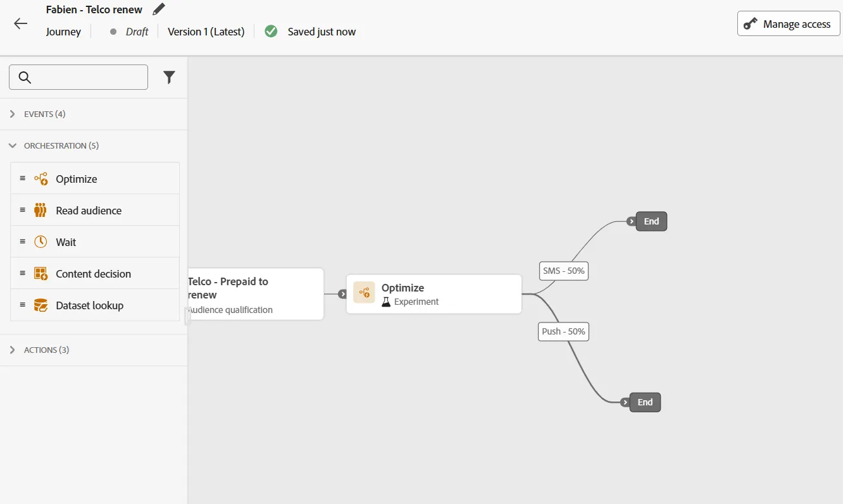Image resolution: width=843 pixels, height=504 pixels.
Task: Go back using the left arrow icon
Action: point(21,24)
